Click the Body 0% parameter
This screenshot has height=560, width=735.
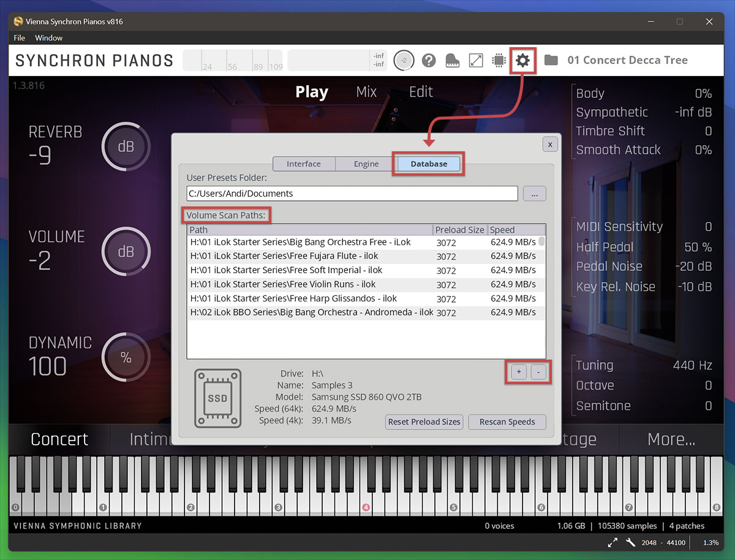click(644, 94)
